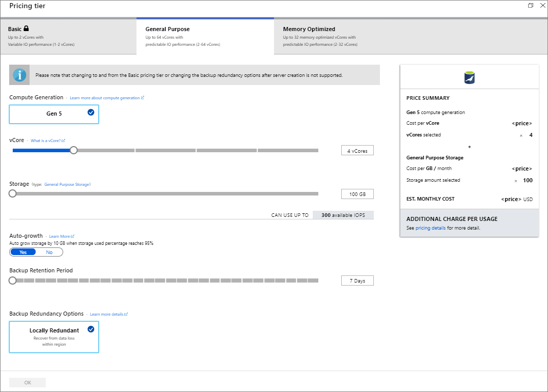This screenshot has height=392, width=548.
Task: Click the checkmark on Locally Redundant card
Action: [x=91, y=329]
